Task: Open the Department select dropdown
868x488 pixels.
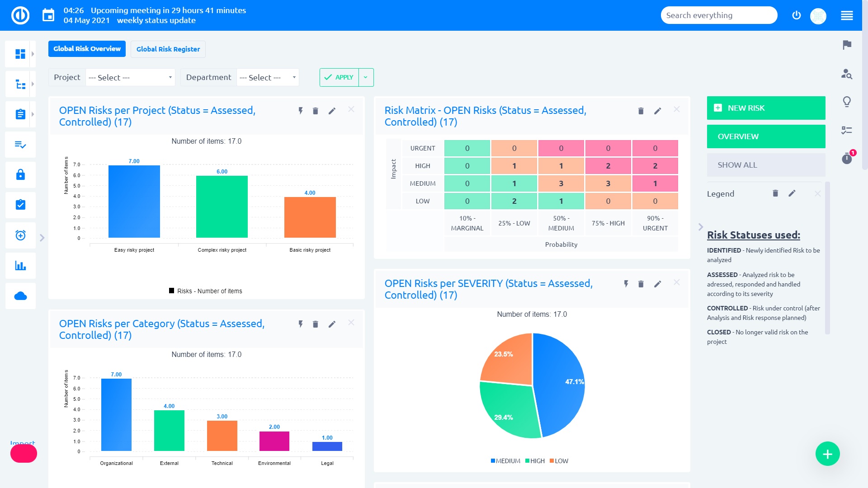Action: click(x=267, y=77)
